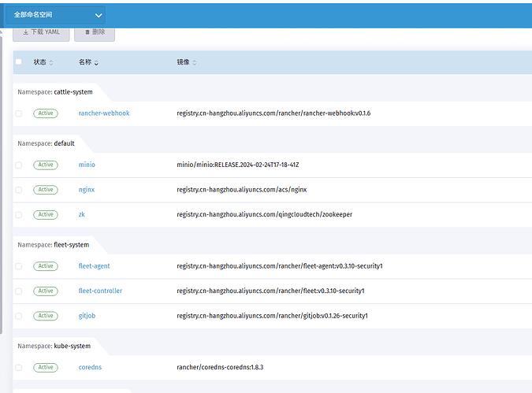This screenshot has height=393, width=532.
Task: Open the zk workload details
Action: point(82,214)
